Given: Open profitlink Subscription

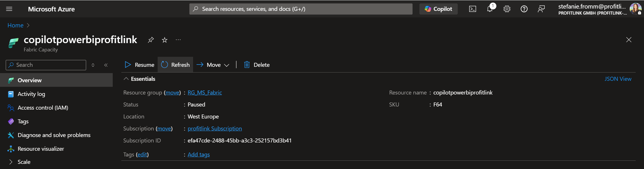Looking at the screenshot, I should pyautogui.click(x=215, y=128).
